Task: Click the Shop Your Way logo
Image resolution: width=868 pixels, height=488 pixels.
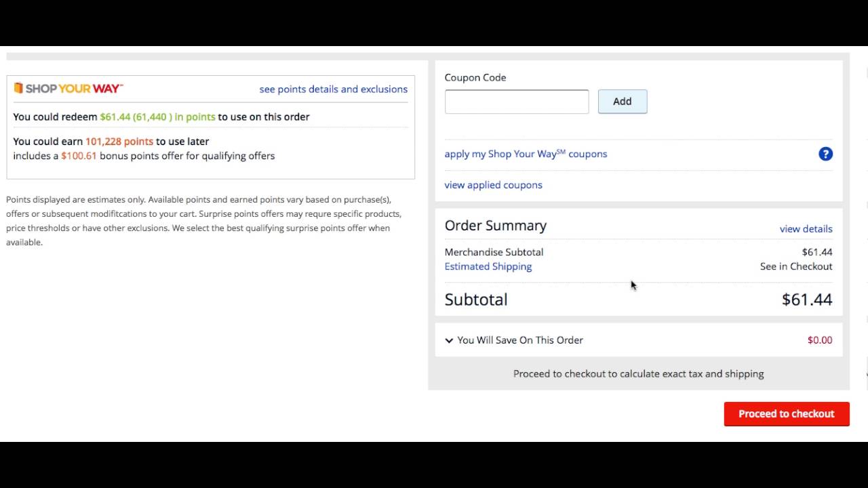Action: [68, 89]
